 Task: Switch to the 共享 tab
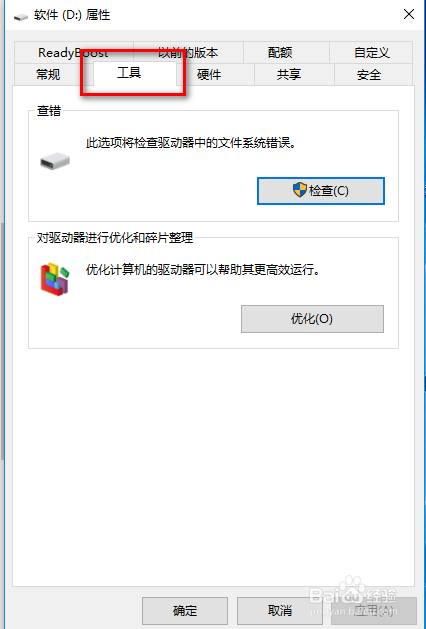(289, 75)
